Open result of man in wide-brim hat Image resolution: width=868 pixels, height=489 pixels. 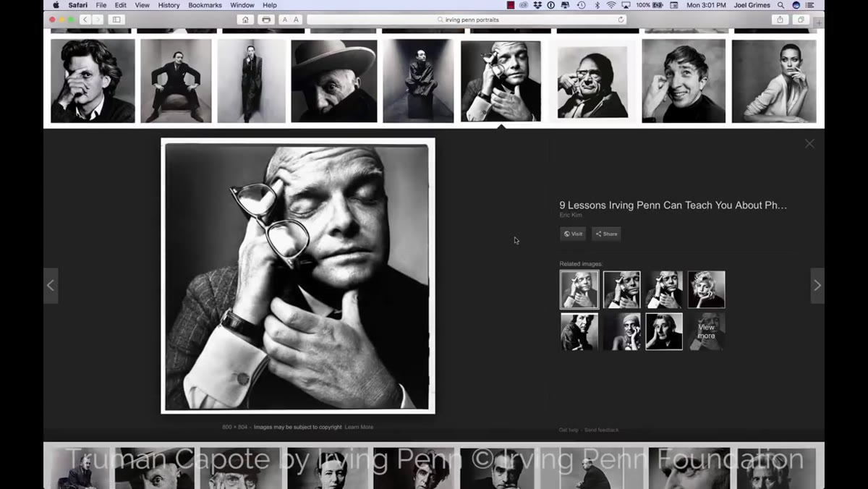(334, 80)
